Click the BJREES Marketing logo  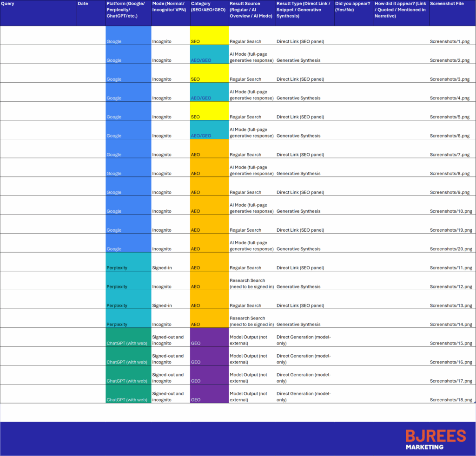click(x=435, y=439)
